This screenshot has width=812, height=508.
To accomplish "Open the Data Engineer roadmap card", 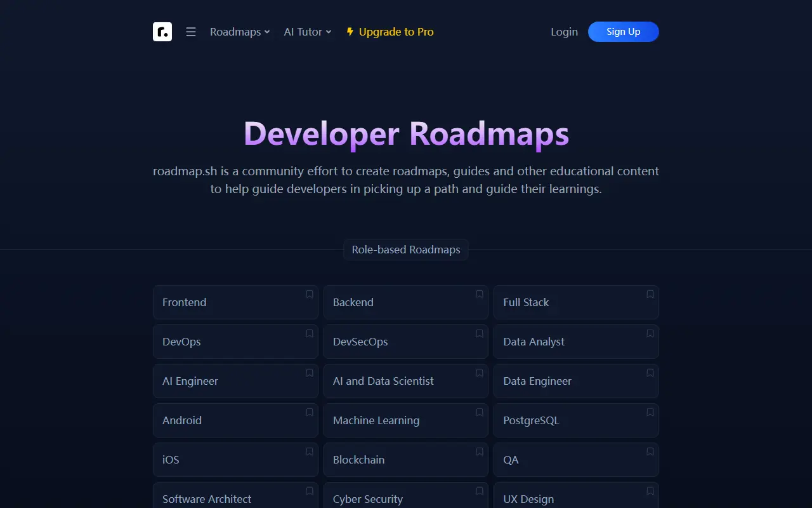I will point(576,381).
